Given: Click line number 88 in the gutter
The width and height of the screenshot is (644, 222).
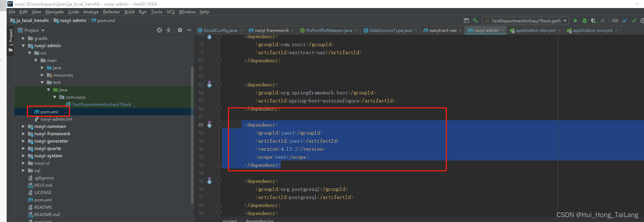Looking at the screenshot, I should point(201,124).
